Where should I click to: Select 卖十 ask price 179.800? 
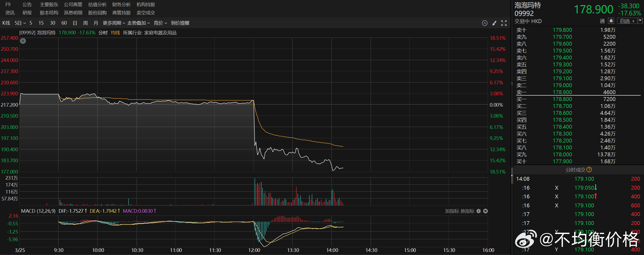pyautogui.click(x=562, y=30)
